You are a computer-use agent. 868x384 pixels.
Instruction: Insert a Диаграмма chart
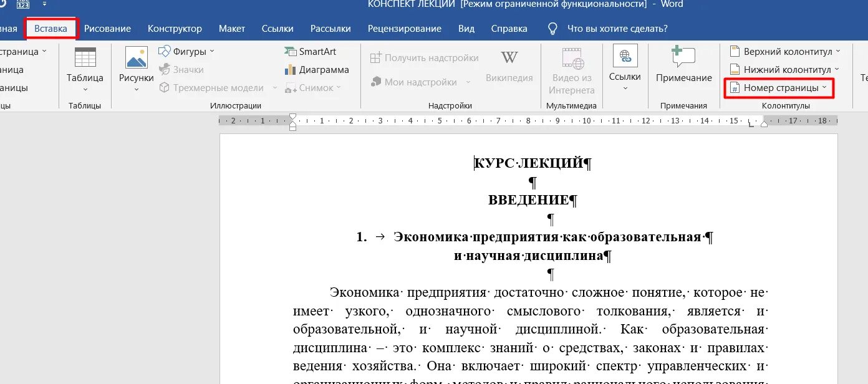tap(317, 70)
